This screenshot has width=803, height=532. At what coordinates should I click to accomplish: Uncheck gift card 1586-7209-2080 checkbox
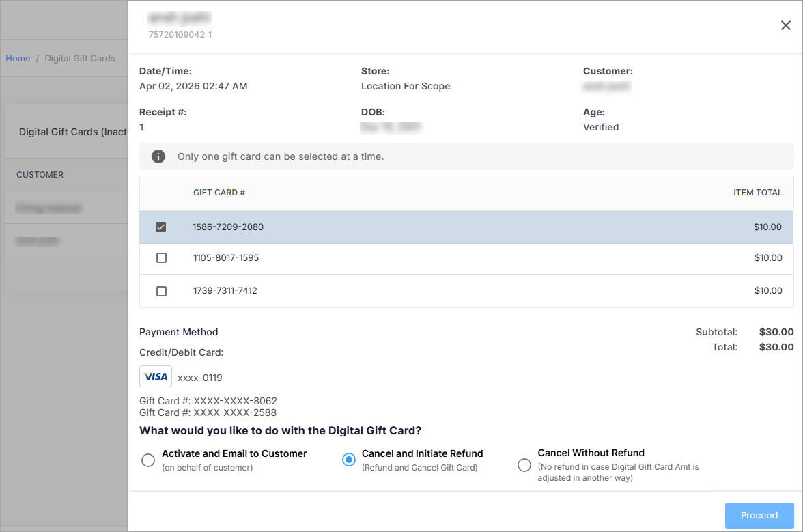[x=161, y=227]
